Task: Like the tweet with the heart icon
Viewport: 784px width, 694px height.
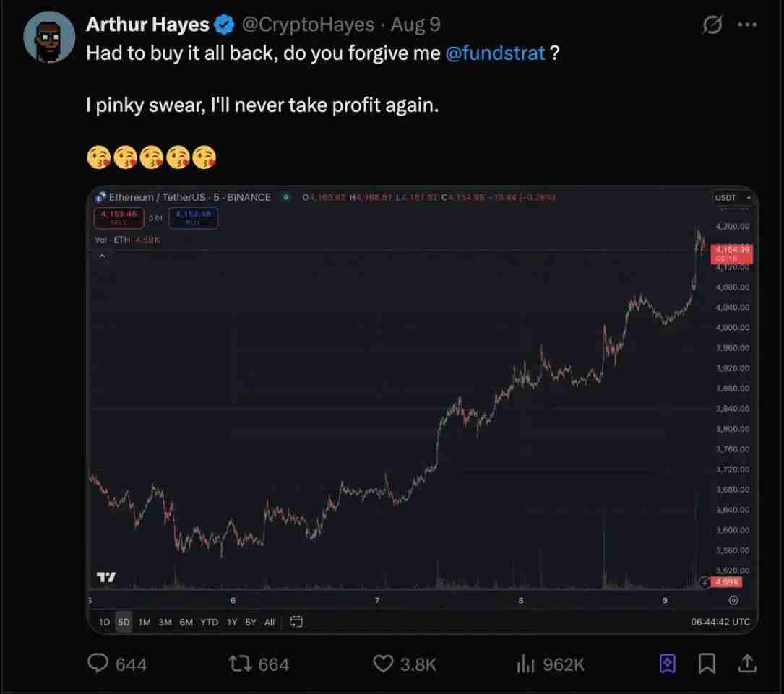Action: tap(382, 663)
